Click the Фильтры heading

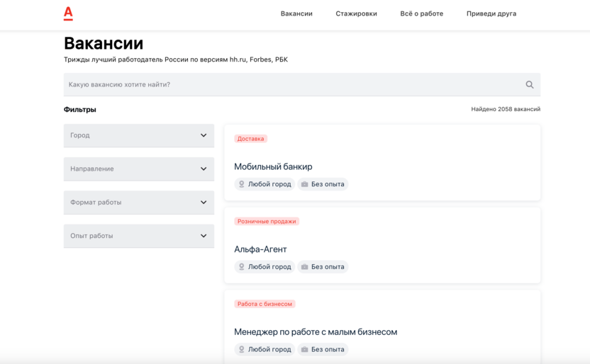[79, 110]
